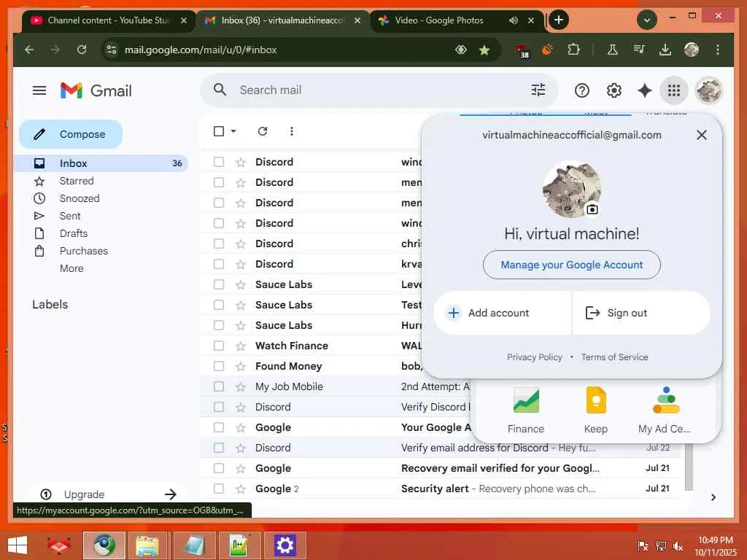Screen dimensions: 747x560
Task: Expand the tab search dropdown
Action: [x=646, y=20]
